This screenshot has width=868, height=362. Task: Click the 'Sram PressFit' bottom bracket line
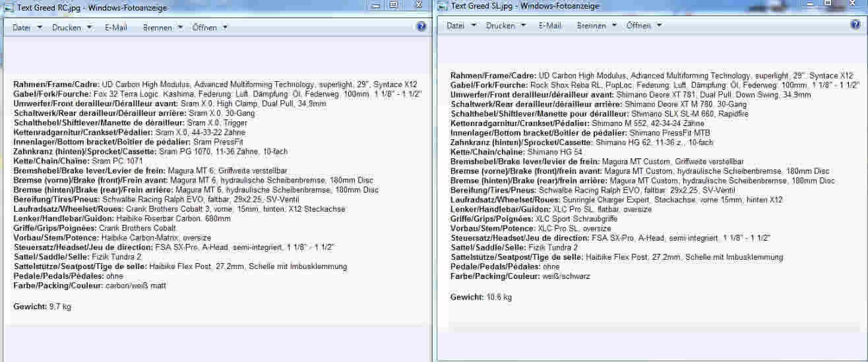click(x=128, y=142)
